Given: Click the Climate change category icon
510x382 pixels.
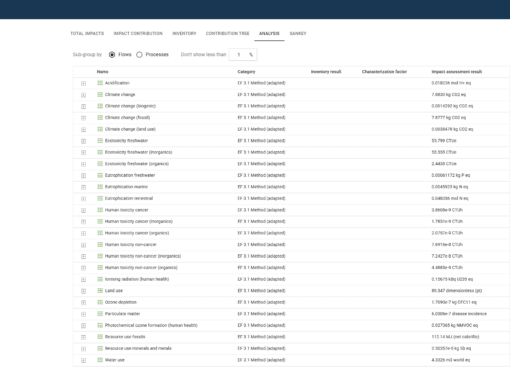Looking at the screenshot, I should (x=100, y=94).
